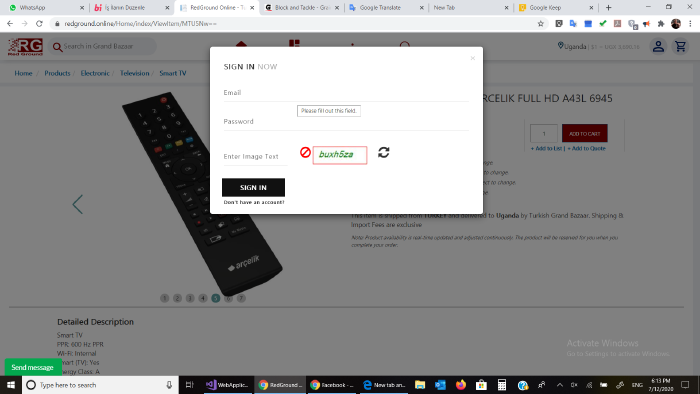The height and width of the screenshot is (394, 700).
Task: Open Outlook from the taskbar
Action: point(440,385)
